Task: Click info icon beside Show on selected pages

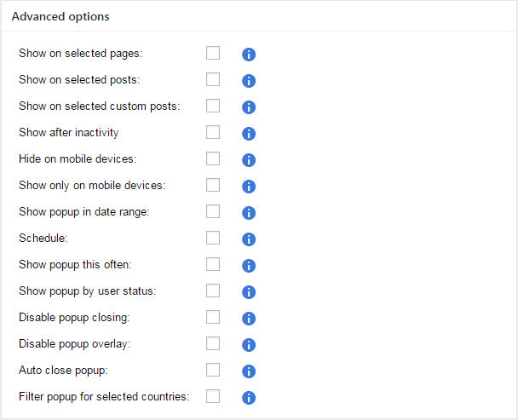Action: pos(249,55)
